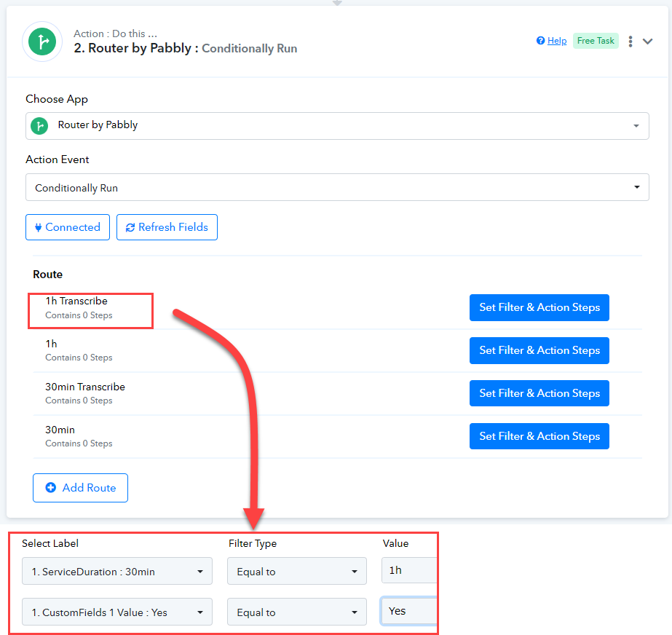Click the Refresh Fields button

point(167,227)
